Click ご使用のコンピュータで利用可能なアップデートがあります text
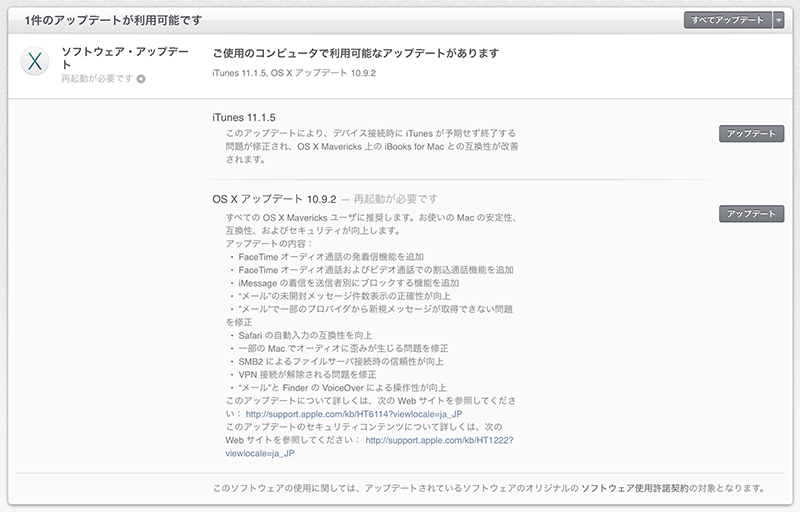800x512 pixels. [x=356, y=54]
